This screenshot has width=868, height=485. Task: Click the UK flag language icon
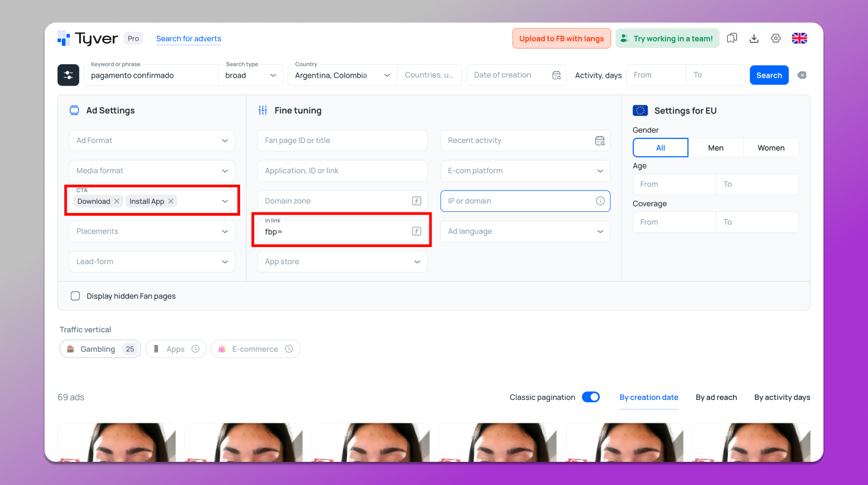click(x=799, y=38)
